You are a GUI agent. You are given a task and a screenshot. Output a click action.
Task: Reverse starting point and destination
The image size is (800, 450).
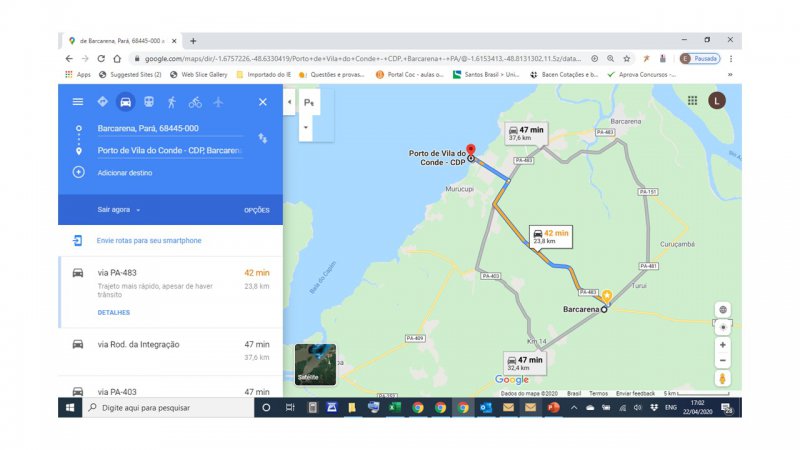click(x=262, y=138)
